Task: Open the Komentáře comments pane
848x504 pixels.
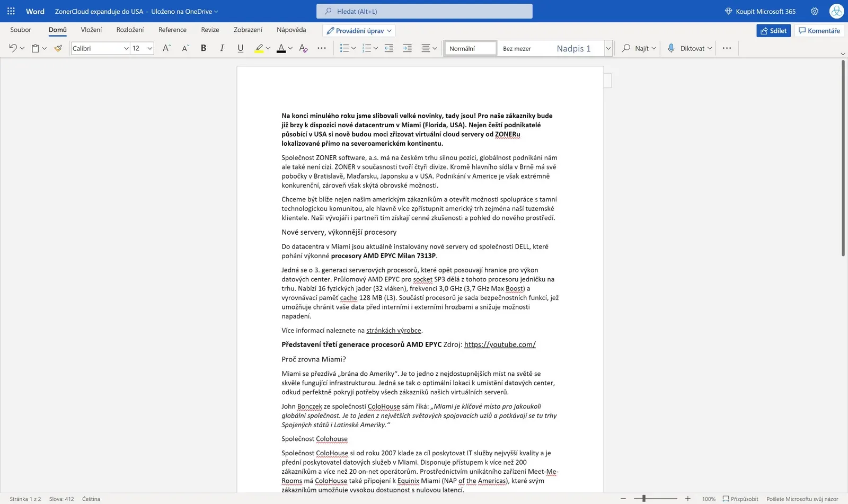Action: pyautogui.click(x=819, y=31)
